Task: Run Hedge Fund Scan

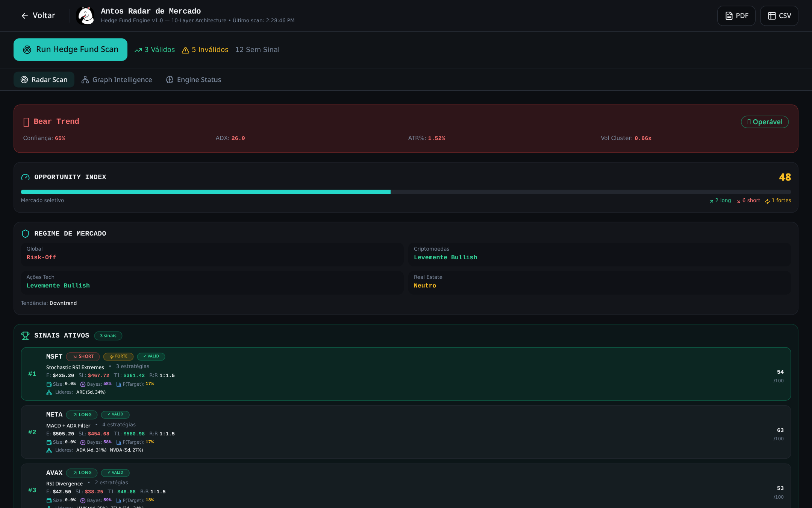Action: [70, 50]
